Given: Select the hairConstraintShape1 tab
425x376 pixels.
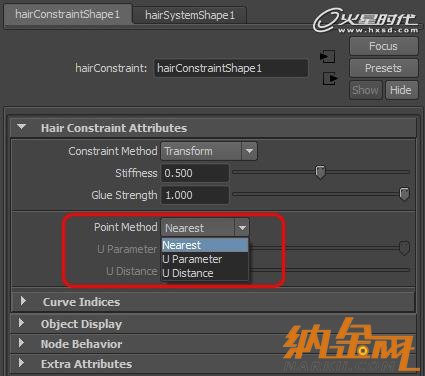Looking at the screenshot, I should pyautogui.click(x=68, y=14).
